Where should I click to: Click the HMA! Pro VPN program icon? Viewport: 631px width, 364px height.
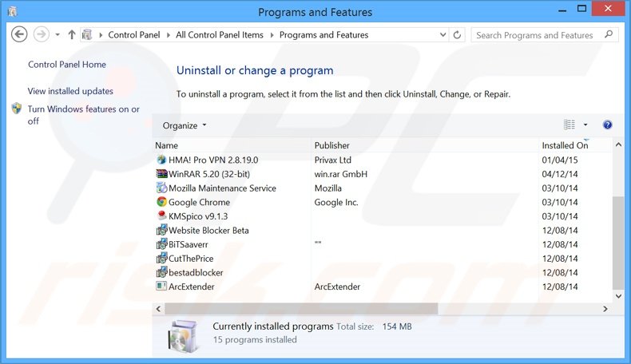(x=161, y=160)
